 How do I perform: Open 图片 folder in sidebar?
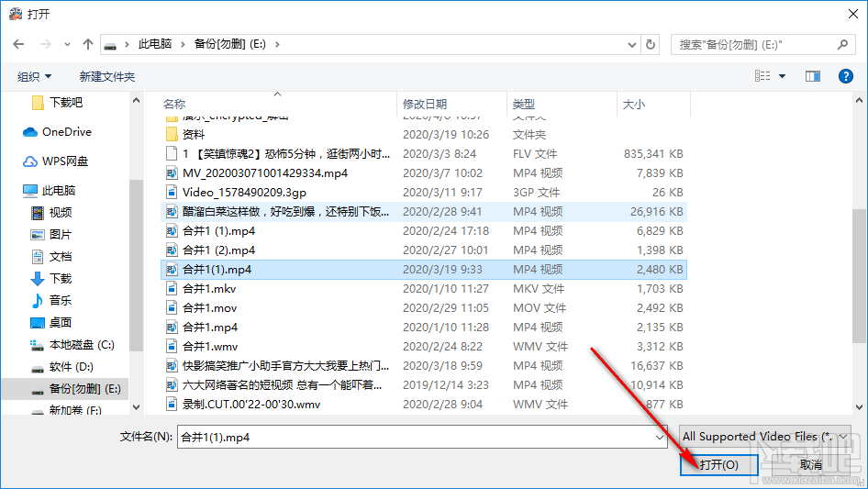pyautogui.click(x=51, y=234)
